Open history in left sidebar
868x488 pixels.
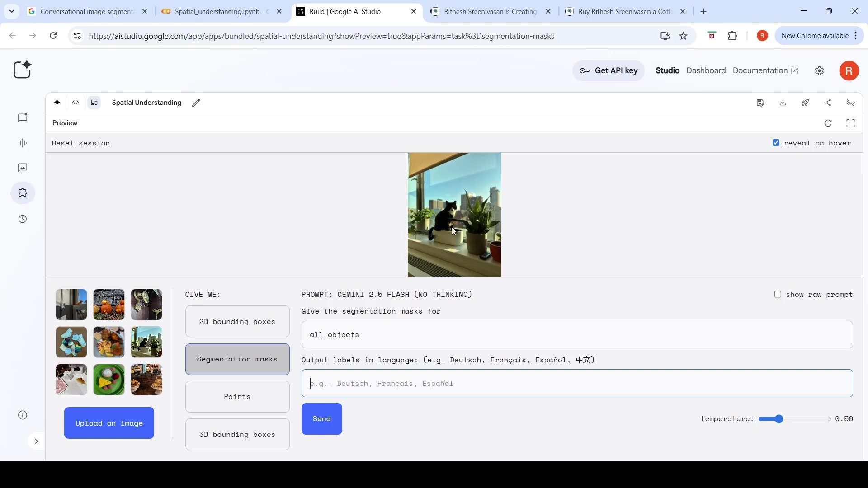pos(23,220)
